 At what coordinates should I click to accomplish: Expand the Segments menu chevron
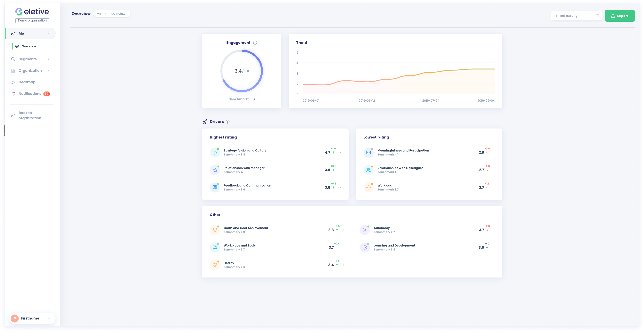coord(48,59)
